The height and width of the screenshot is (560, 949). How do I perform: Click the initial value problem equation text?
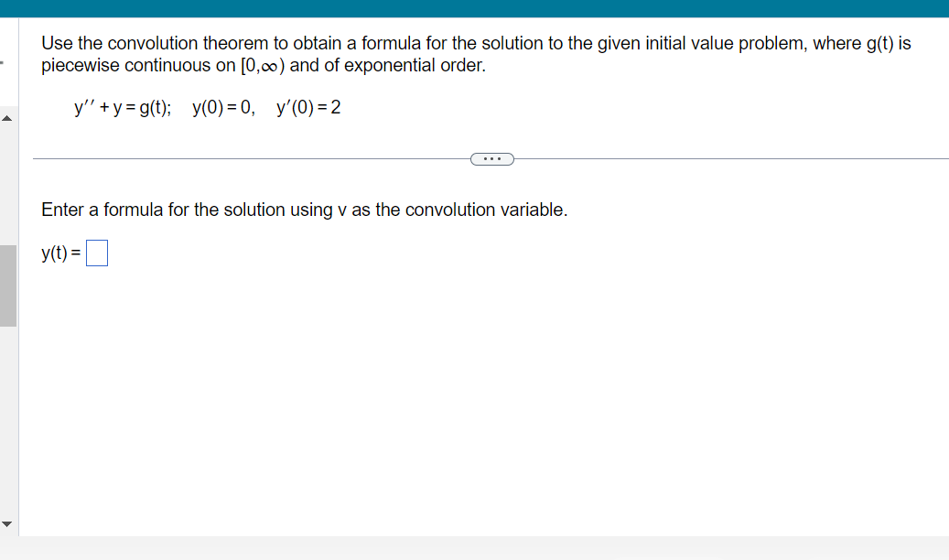tap(207, 107)
